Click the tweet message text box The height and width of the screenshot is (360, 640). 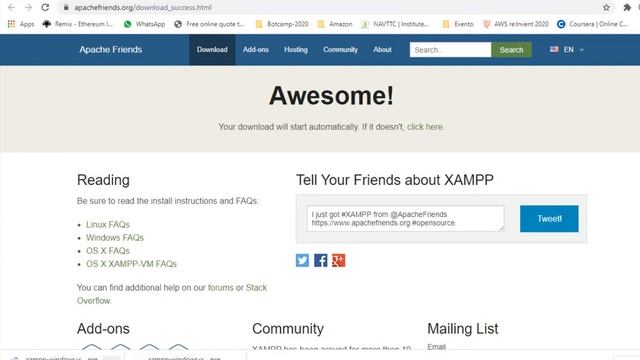click(x=405, y=218)
